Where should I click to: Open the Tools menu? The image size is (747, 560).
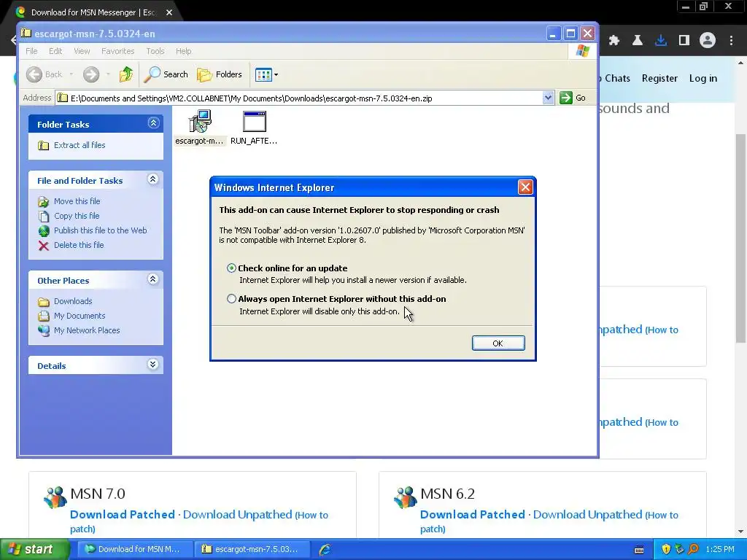point(155,51)
